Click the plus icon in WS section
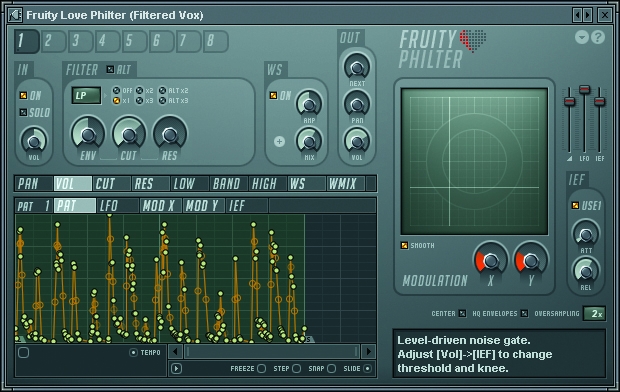Viewport: 620px width, 392px height. coord(280,141)
